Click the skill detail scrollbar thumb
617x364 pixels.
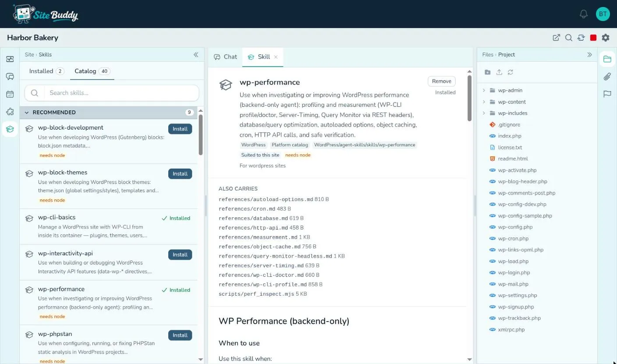469,98
